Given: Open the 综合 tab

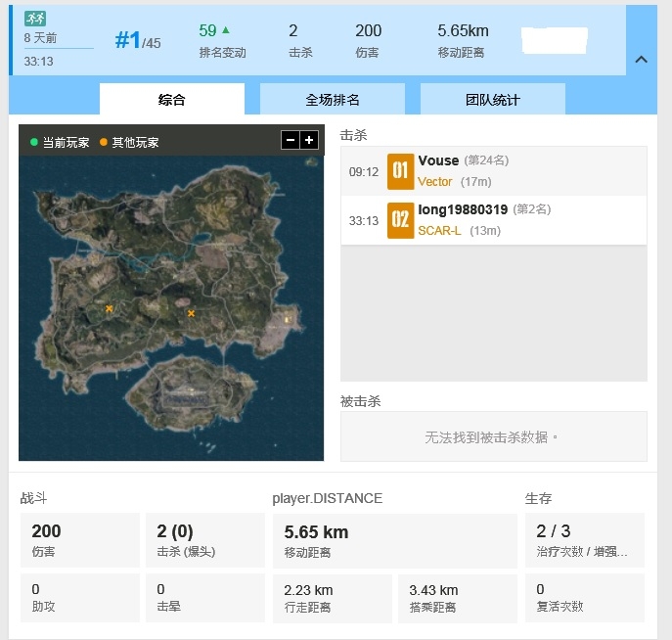Looking at the screenshot, I should pyautogui.click(x=172, y=100).
